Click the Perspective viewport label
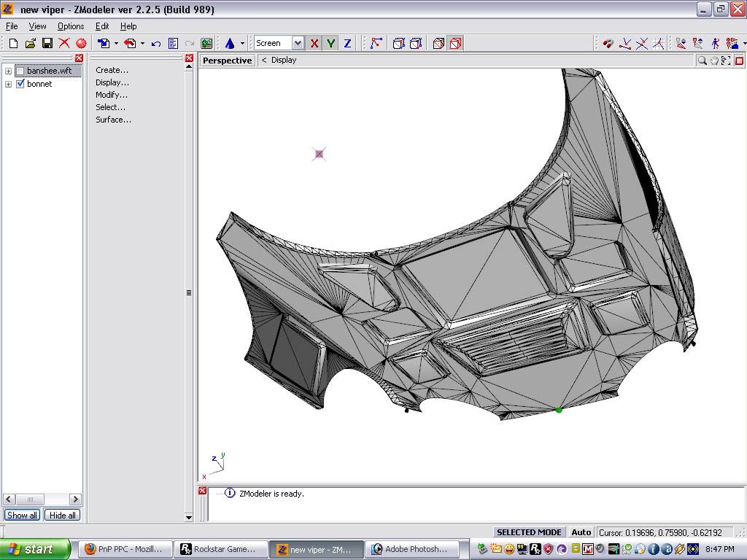The image size is (747, 560). (x=227, y=61)
